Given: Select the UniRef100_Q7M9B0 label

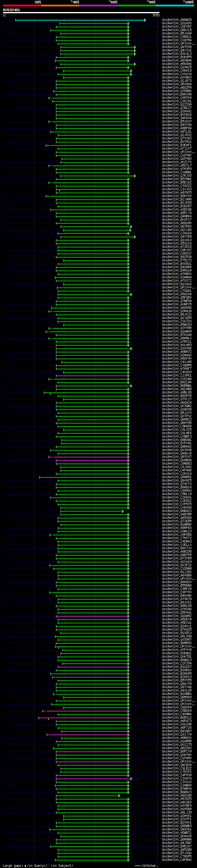Looking at the screenshot, I should pos(177,91).
